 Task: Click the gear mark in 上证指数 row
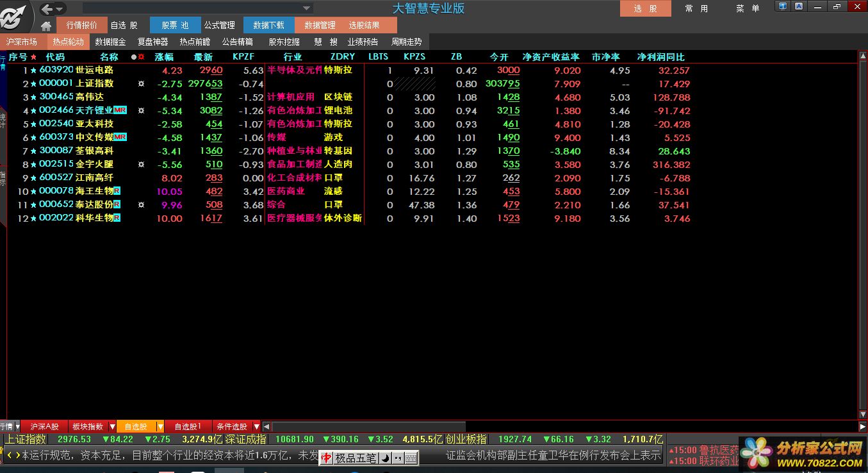(141, 84)
